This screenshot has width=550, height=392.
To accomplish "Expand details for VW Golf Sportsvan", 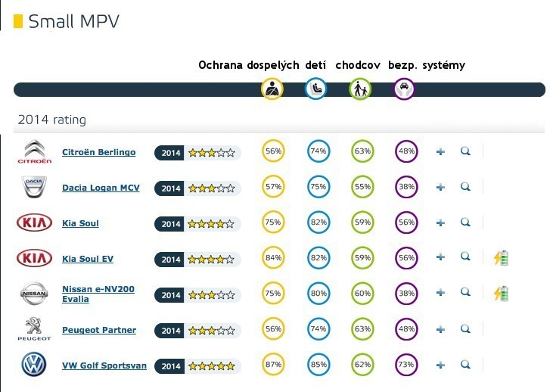I will click(x=440, y=366).
